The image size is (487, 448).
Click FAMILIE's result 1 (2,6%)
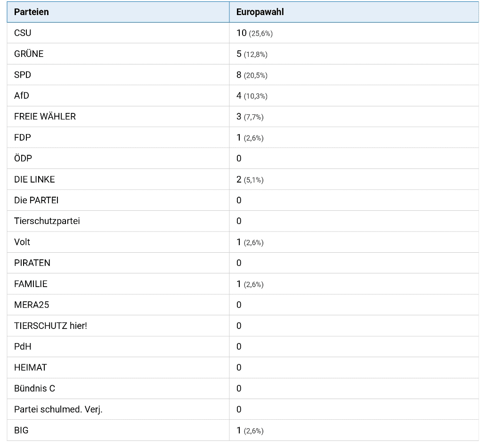tap(250, 284)
